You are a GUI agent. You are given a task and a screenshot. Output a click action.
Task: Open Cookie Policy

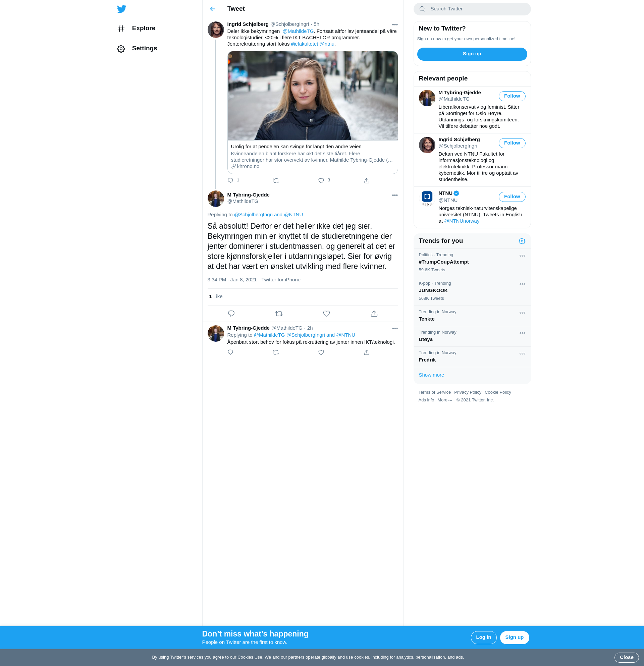(x=497, y=392)
